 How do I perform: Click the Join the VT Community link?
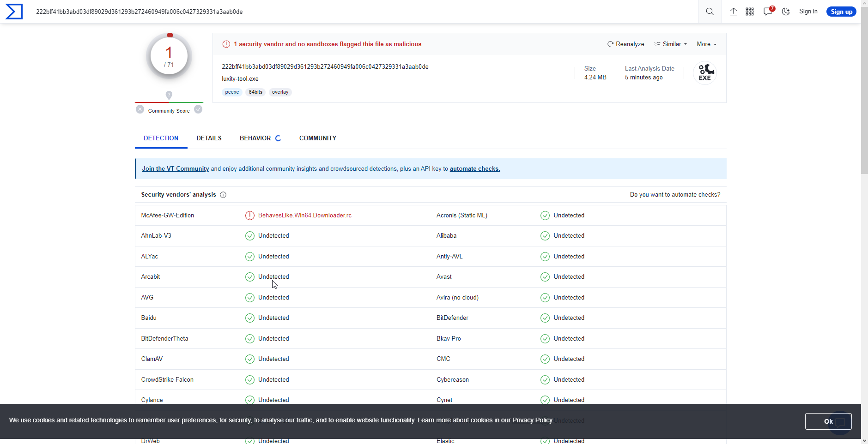175,169
